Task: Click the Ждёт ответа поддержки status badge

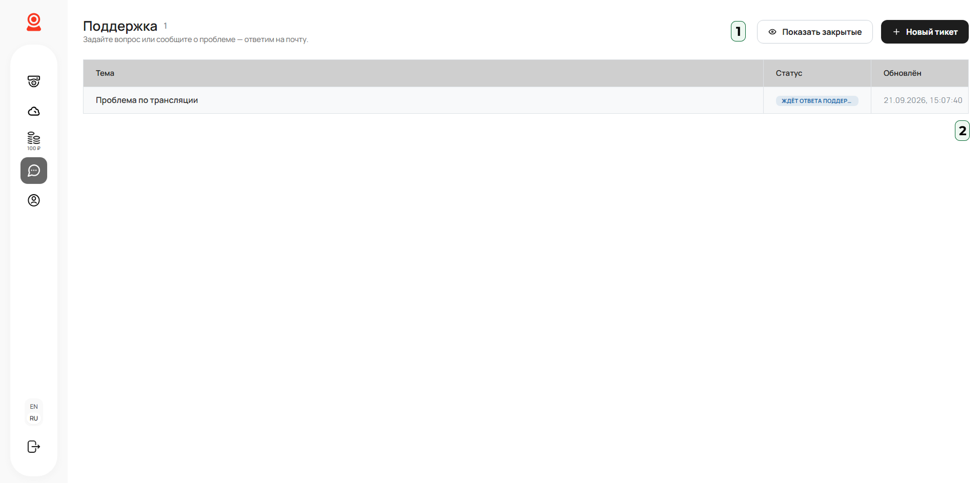Action: [x=817, y=101]
